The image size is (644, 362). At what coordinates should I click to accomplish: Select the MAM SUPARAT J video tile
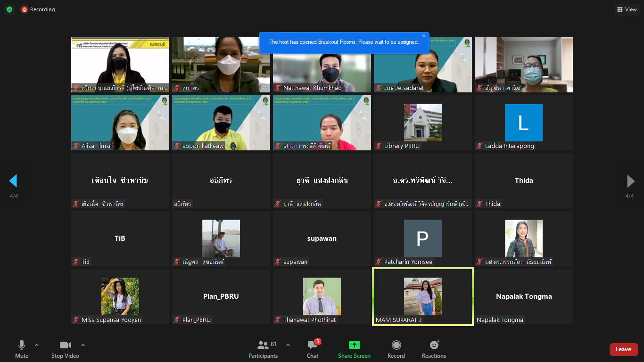422,296
